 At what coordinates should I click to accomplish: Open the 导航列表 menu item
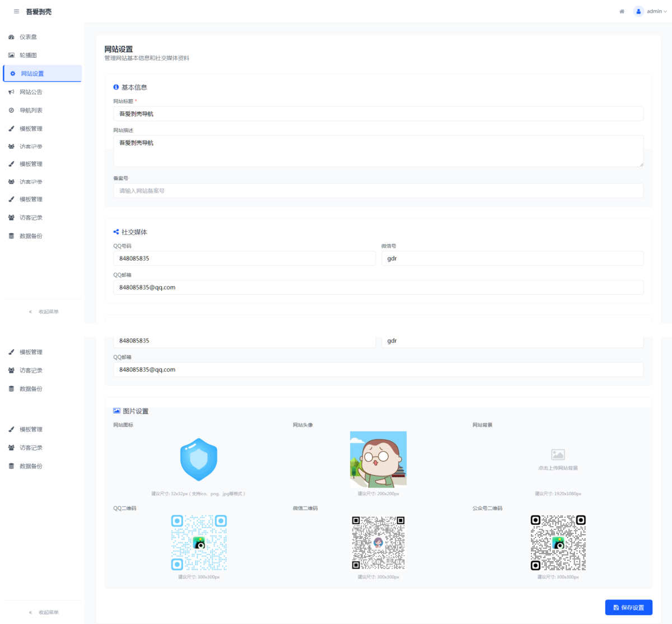click(42, 110)
